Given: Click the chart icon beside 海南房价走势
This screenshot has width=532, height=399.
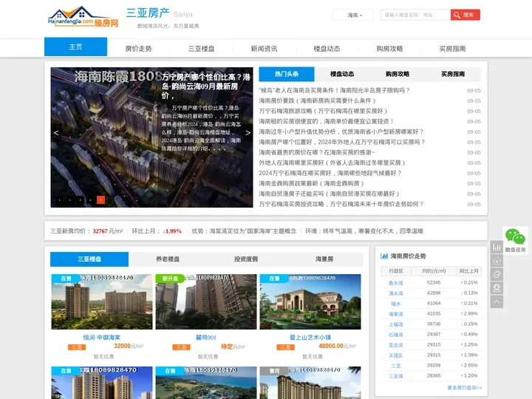Looking at the screenshot, I should pyautogui.click(x=384, y=256).
